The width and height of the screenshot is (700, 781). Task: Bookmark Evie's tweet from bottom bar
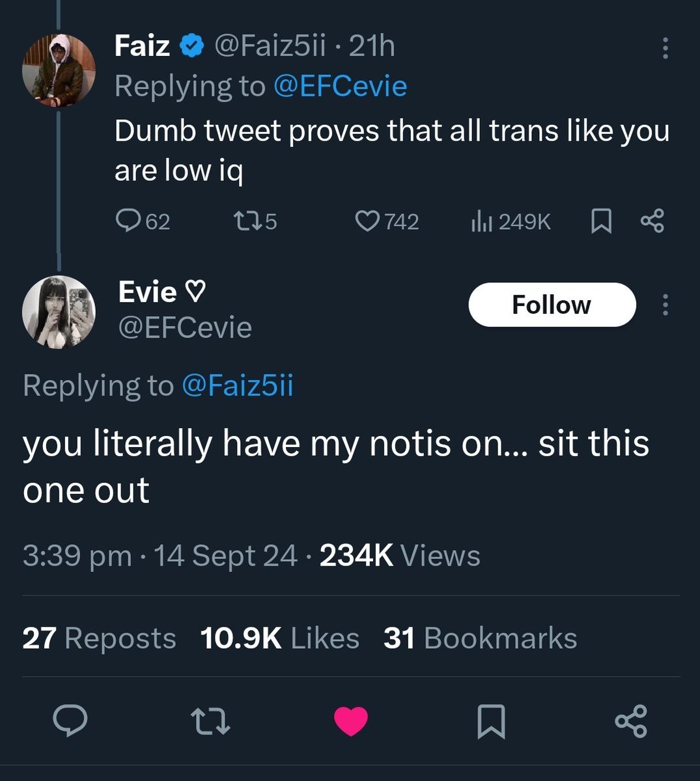pos(492,722)
